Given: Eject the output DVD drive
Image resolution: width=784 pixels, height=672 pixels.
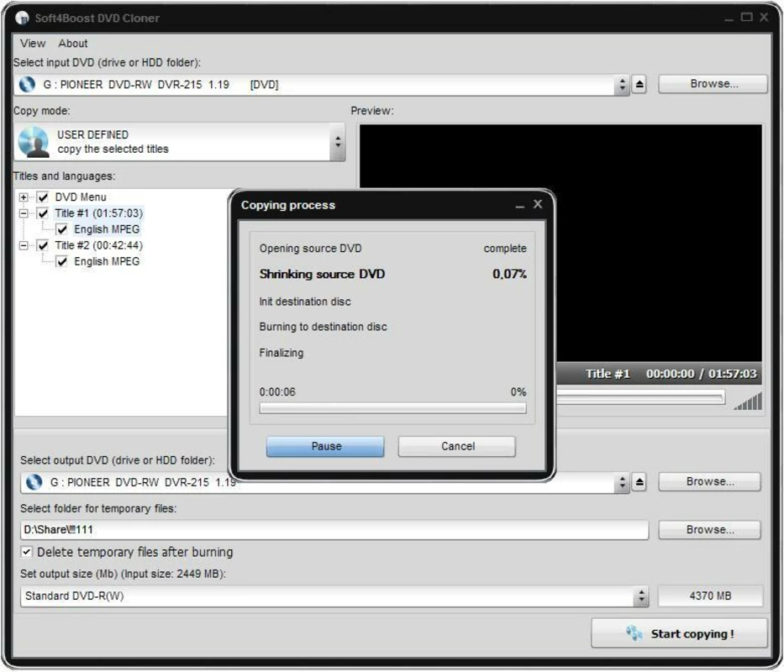Looking at the screenshot, I should (x=639, y=482).
